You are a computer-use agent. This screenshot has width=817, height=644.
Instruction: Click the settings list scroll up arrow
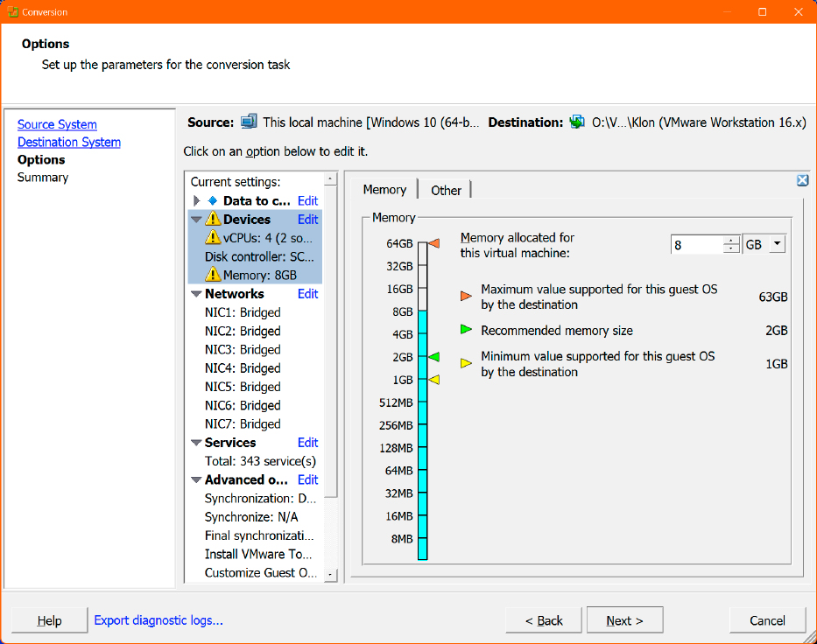click(x=330, y=179)
